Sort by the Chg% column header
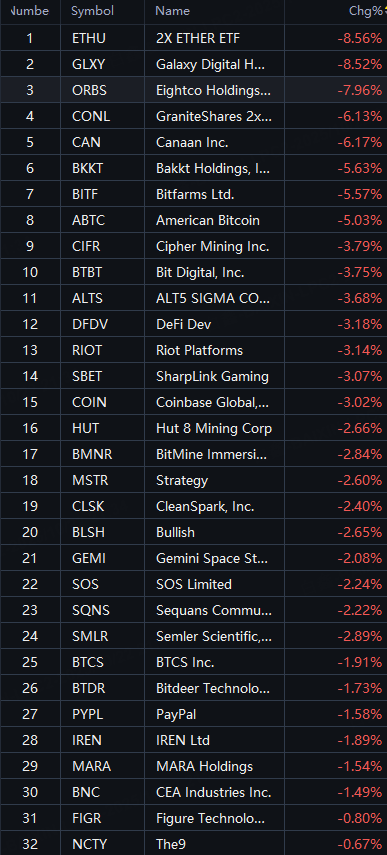 coord(365,11)
